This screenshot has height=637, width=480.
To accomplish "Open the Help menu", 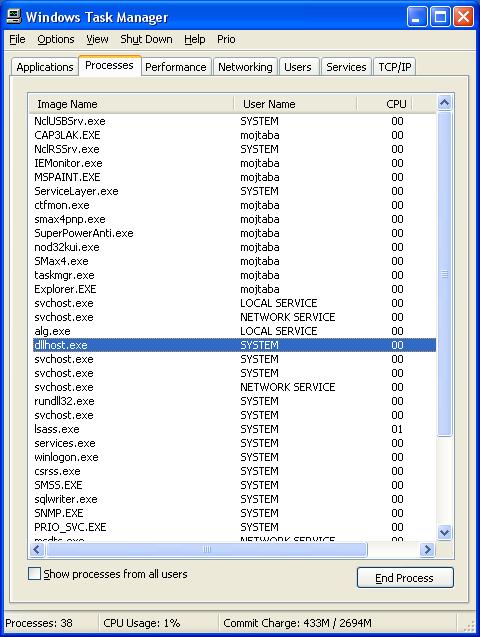I will pyautogui.click(x=195, y=39).
